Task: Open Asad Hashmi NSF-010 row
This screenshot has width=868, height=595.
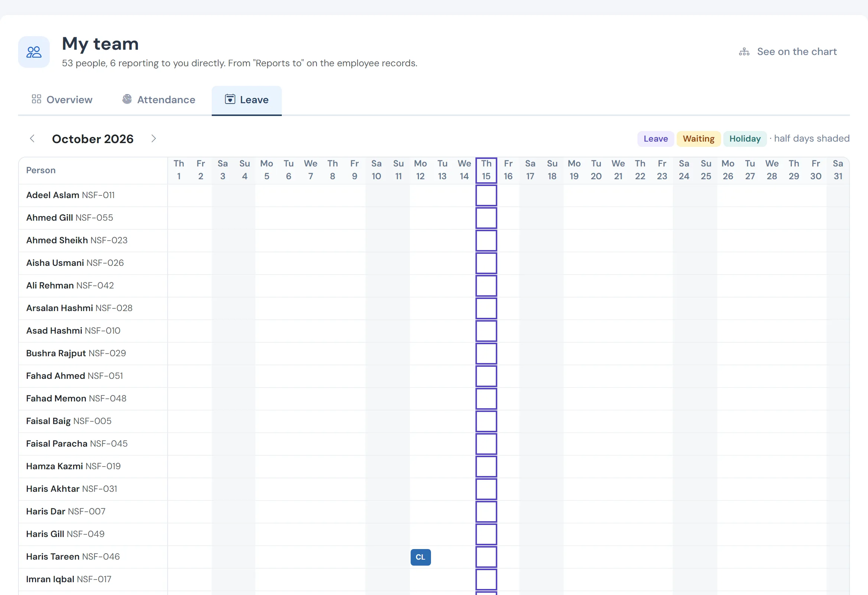Action: click(x=434, y=331)
